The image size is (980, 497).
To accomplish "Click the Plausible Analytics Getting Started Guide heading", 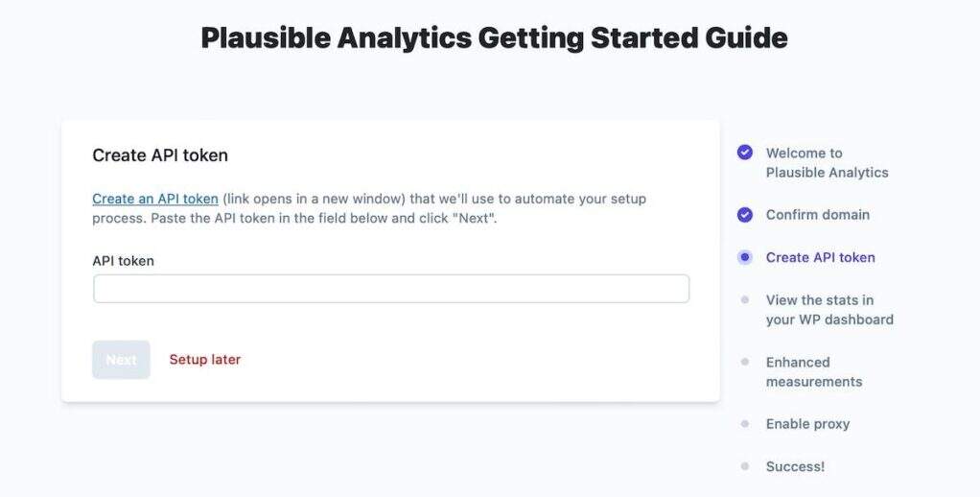I will [x=494, y=37].
